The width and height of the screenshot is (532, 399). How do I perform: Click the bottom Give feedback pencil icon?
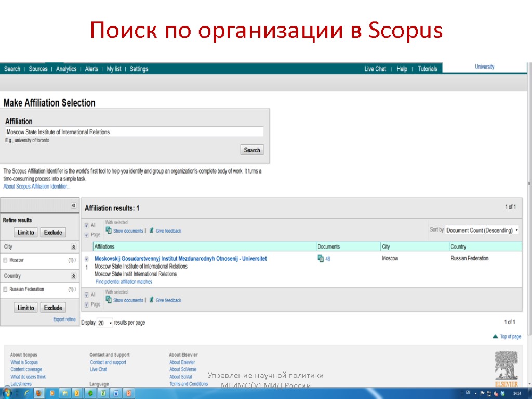coord(151,300)
